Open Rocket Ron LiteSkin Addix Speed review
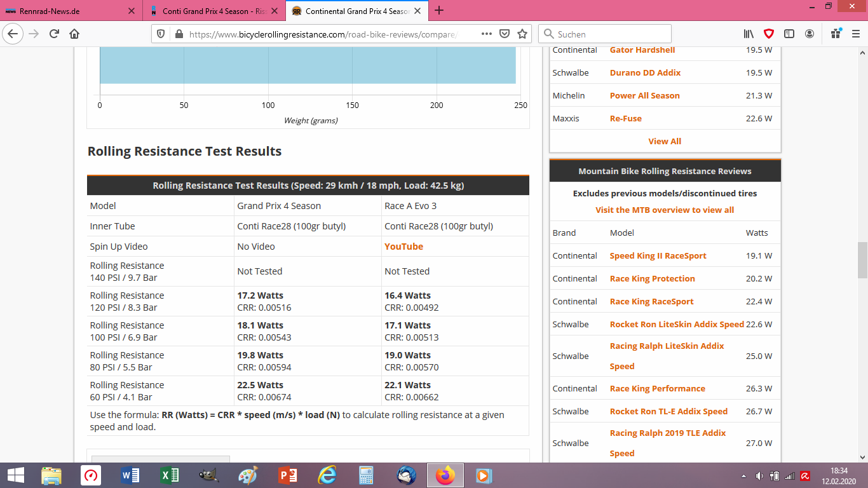This screenshot has height=488, width=868. [677, 324]
